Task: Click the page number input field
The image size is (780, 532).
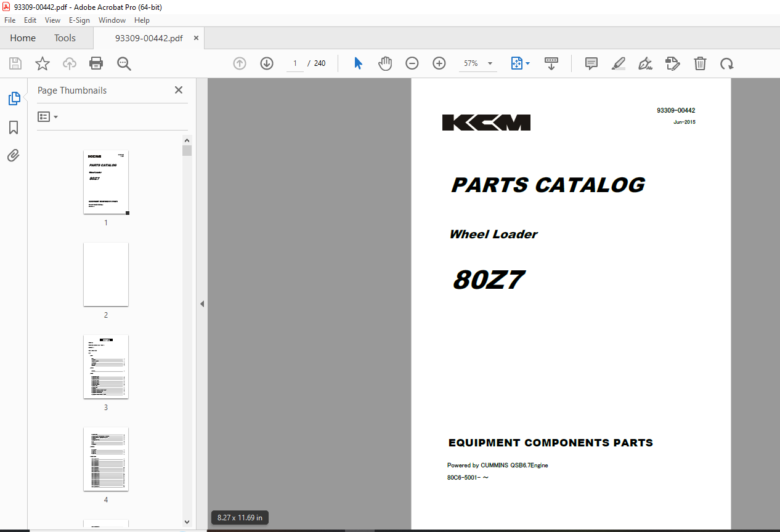Action: coord(295,63)
